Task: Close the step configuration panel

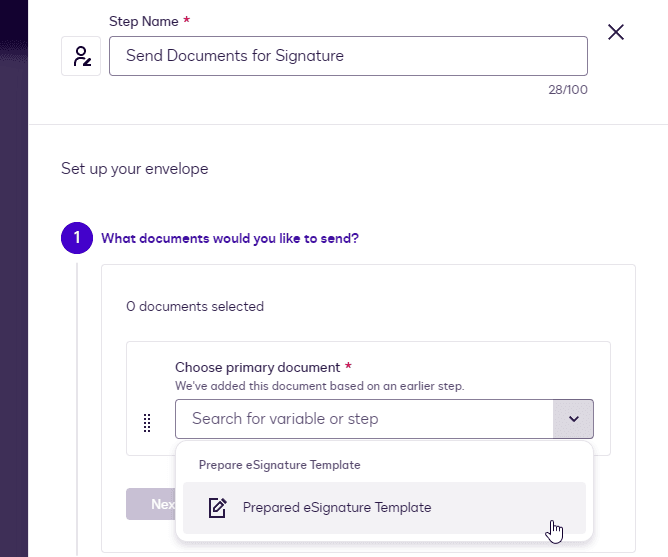Action: [x=616, y=32]
